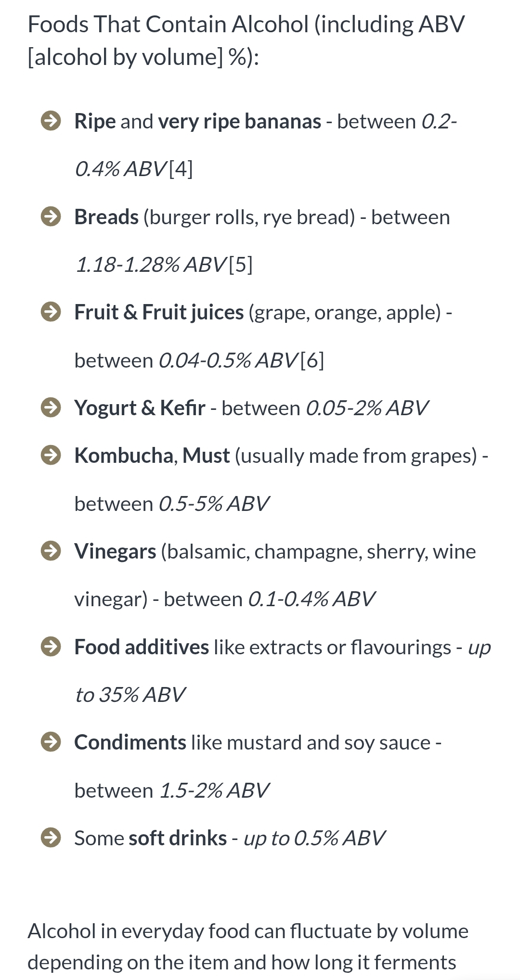
Task: Click the arrow bullet beside Yogurt & Kefir
Action: click(x=51, y=408)
